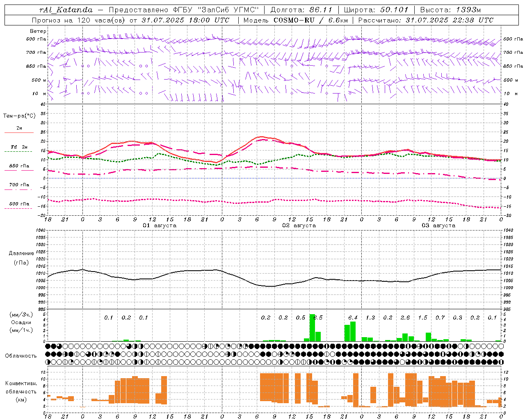
Task: Click the Td 2м legend entry
Action: pyautogui.click(x=19, y=147)
